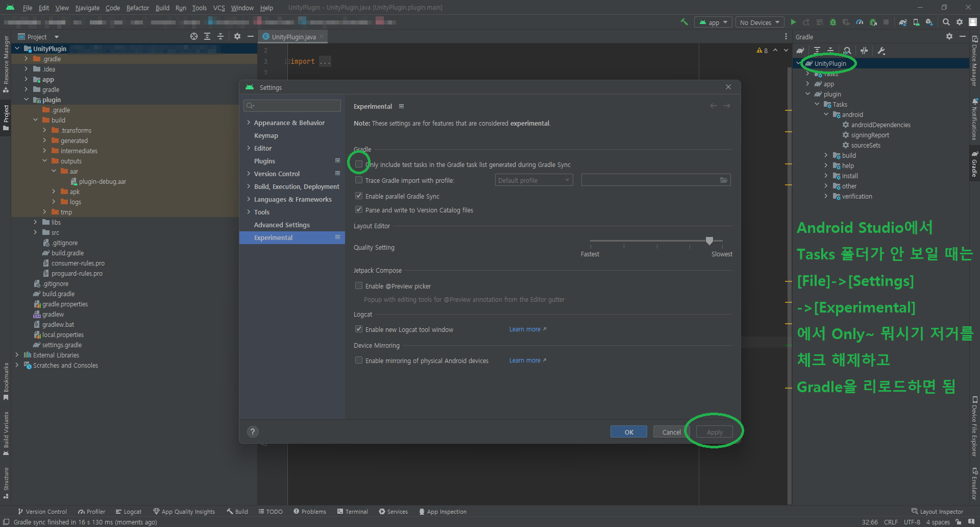Expand all in Gradle tool window
The width and height of the screenshot is (980, 527).
[x=817, y=51]
